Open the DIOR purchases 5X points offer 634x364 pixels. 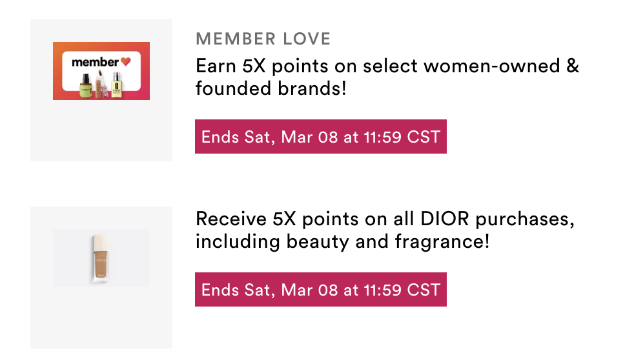[x=385, y=230]
